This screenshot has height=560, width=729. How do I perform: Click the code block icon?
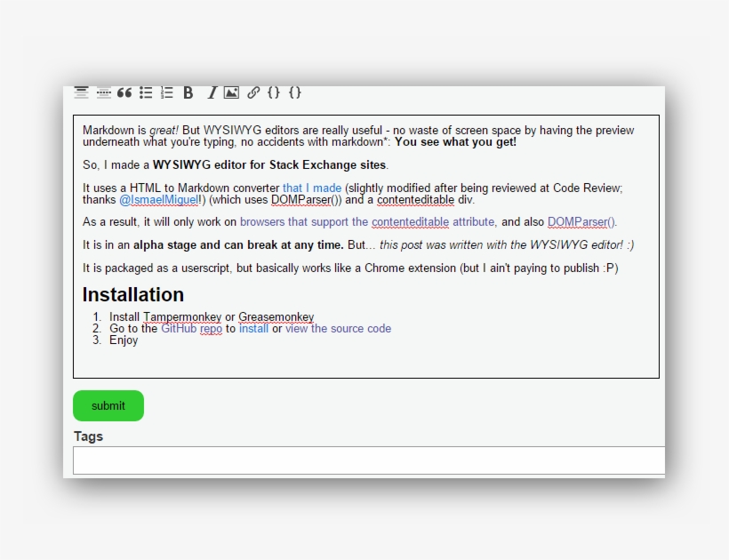[296, 92]
